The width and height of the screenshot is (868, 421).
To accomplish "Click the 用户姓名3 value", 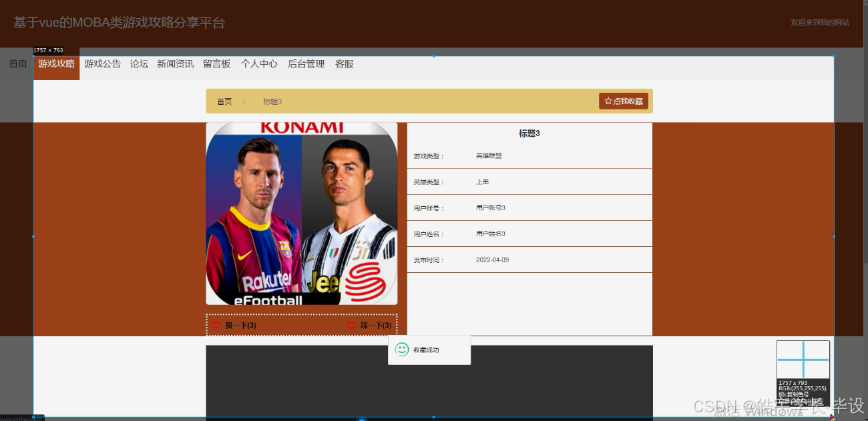I will tap(491, 234).
